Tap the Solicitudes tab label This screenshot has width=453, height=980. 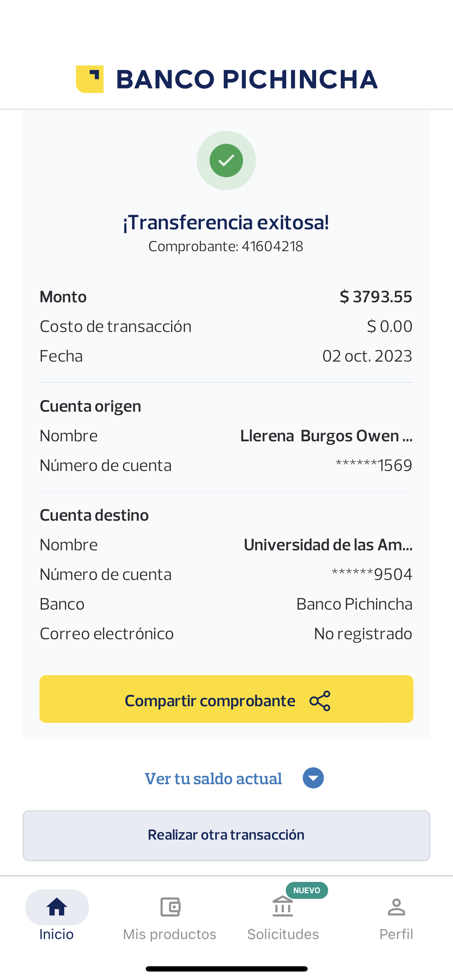pyautogui.click(x=283, y=934)
